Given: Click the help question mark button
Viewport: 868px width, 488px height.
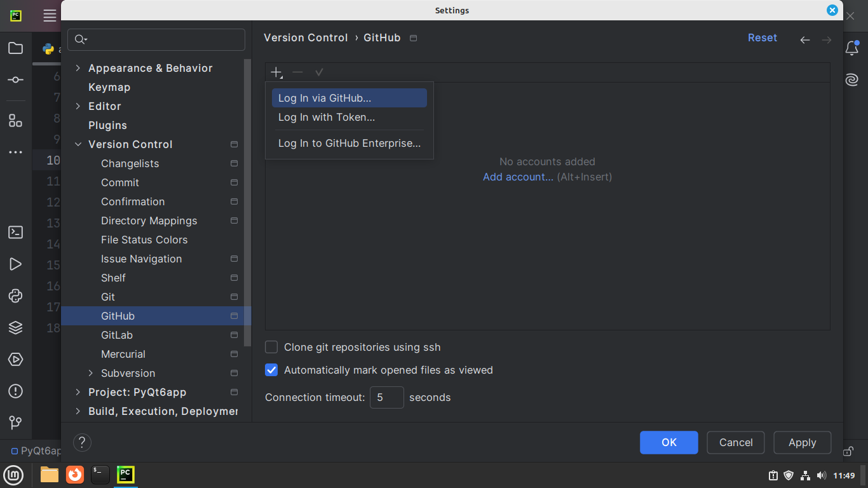Looking at the screenshot, I should coord(82,442).
